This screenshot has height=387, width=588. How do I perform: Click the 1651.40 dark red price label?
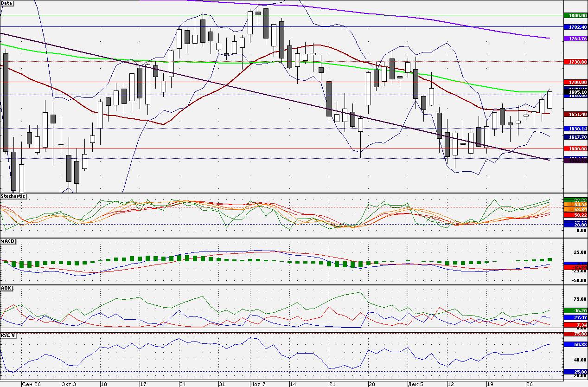pos(575,114)
